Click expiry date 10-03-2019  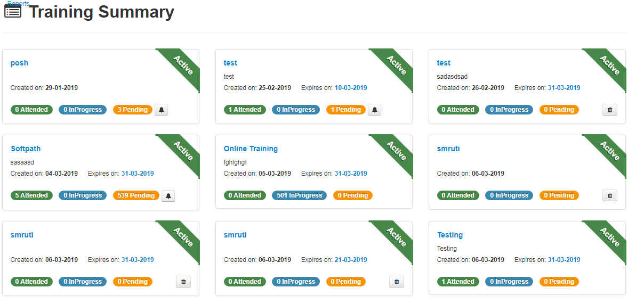point(351,88)
